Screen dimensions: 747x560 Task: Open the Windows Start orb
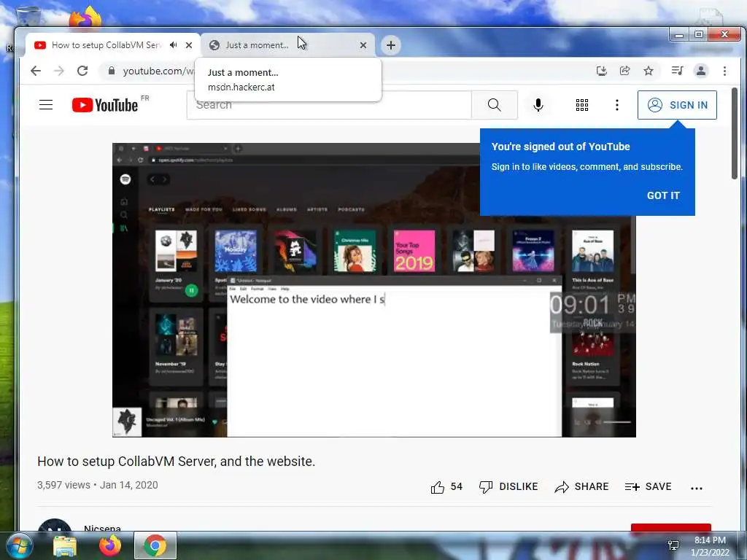point(19,545)
